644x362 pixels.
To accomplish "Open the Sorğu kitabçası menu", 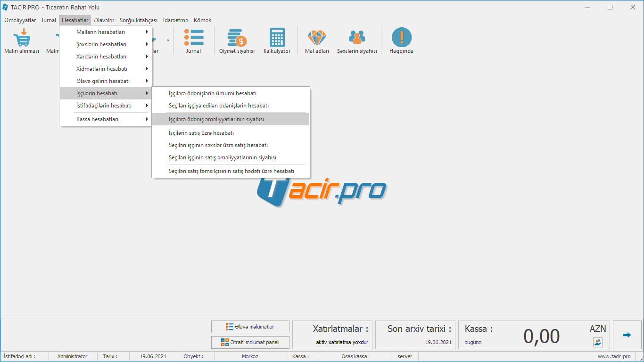I will (x=139, y=20).
